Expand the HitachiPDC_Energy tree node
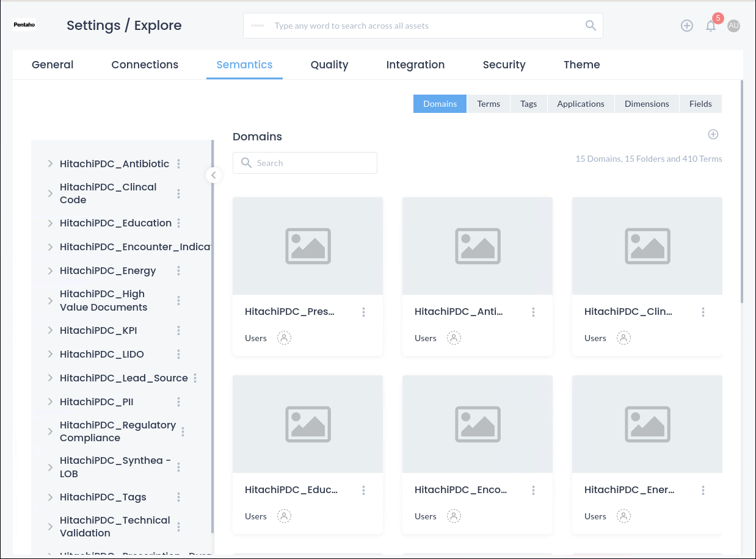756x559 pixels. pos(50,271)
